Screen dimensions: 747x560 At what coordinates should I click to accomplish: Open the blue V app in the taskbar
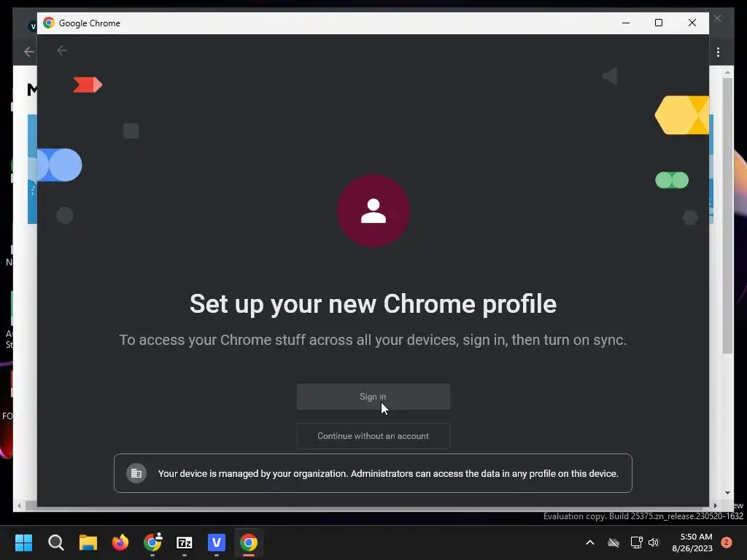coord(217,542)
